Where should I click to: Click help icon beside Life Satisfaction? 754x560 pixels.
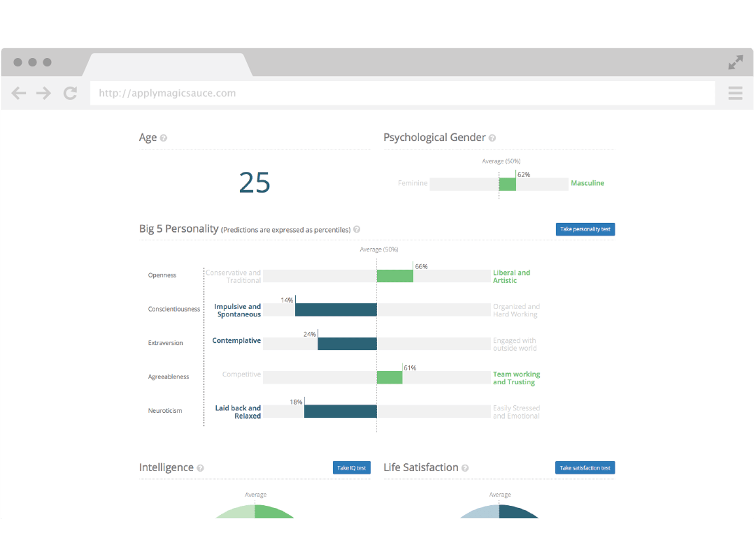point(465,468)
